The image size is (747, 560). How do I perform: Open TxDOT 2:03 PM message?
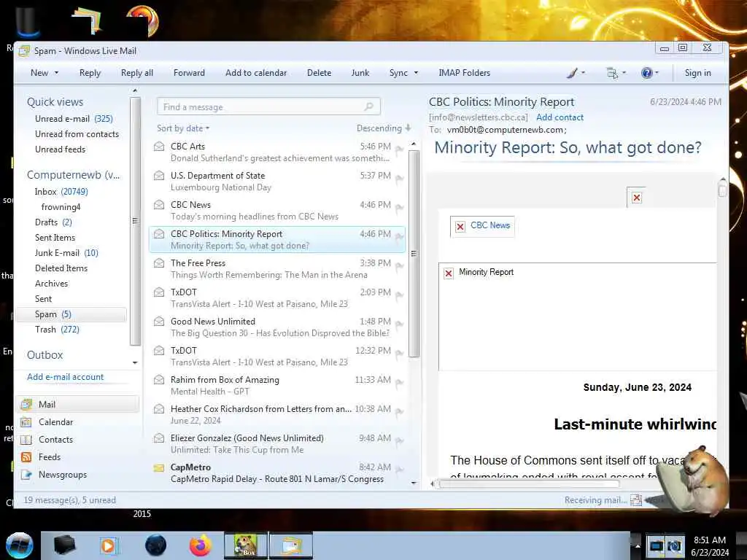[276, 297]
